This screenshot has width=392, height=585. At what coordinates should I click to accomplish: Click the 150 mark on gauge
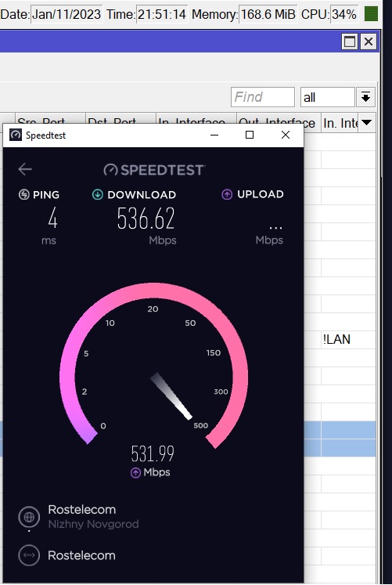click(214, 353)
